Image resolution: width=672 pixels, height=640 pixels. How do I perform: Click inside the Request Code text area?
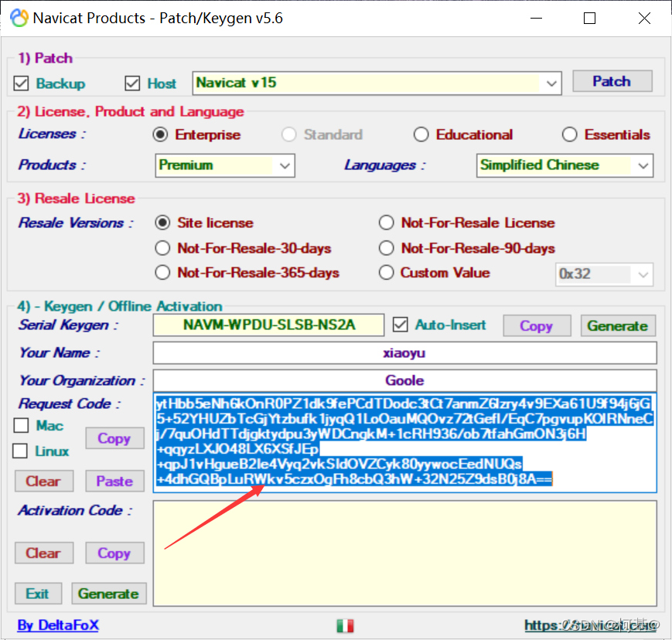tap(404, 443)
